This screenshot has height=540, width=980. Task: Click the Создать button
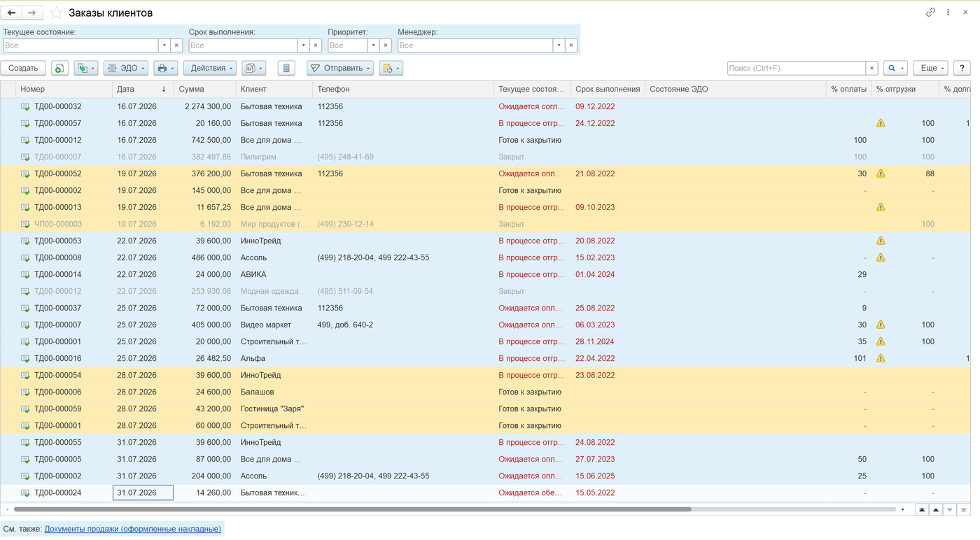pos(23,68)
